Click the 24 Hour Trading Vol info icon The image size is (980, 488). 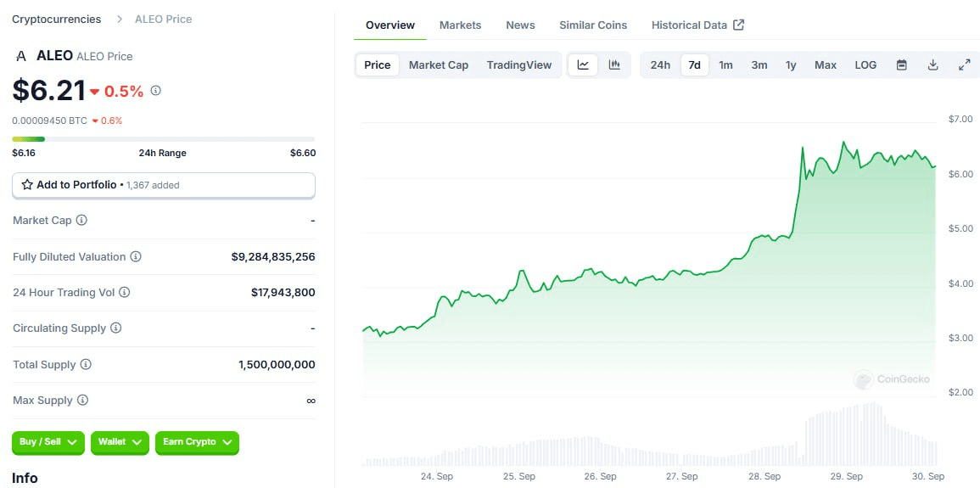pyautogui.click(x=125, y=292)
